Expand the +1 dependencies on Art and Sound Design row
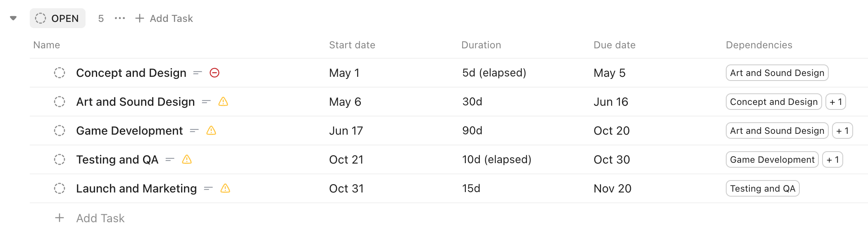Screen dimensions: 868x228 tap(836, 102)
